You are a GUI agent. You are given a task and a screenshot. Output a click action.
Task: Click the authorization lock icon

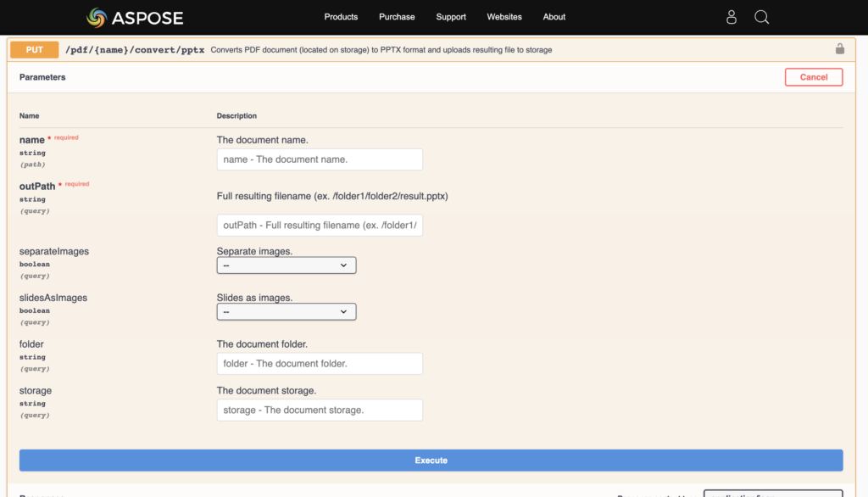839,49
